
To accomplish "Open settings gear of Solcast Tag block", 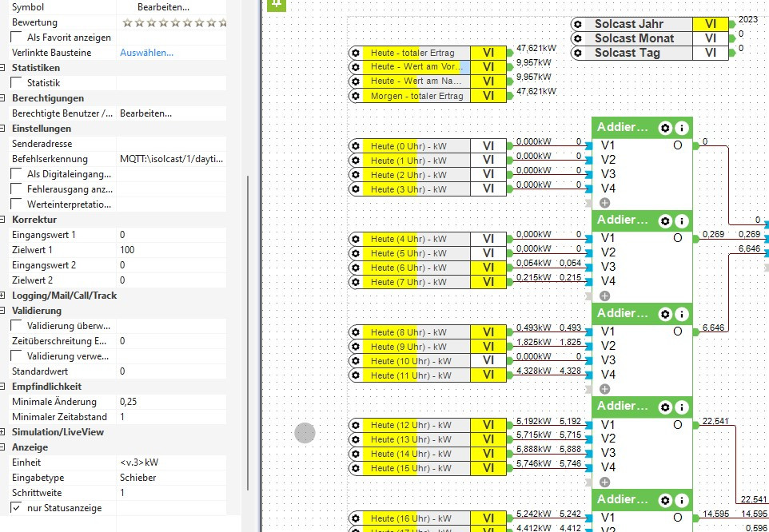I will point(578,53).
